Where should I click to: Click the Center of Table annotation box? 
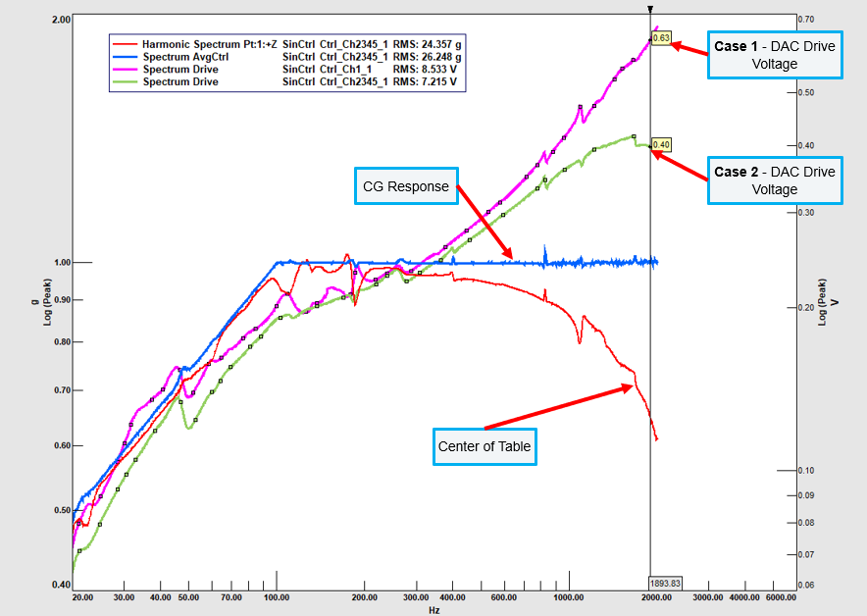point(484,446)
